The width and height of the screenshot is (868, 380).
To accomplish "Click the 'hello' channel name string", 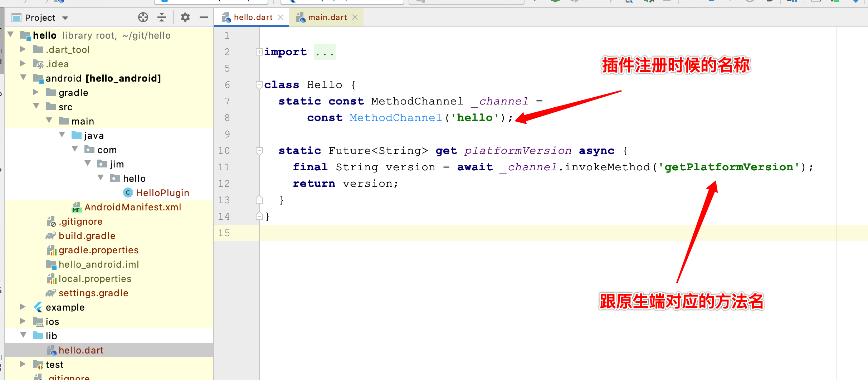I will (x=475, y=118).
